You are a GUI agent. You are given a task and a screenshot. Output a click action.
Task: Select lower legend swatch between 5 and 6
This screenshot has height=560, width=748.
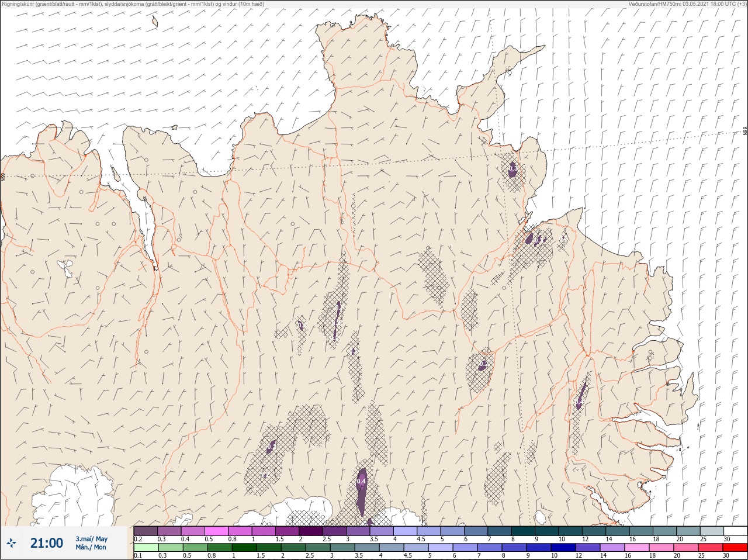(x=441, y=548)
